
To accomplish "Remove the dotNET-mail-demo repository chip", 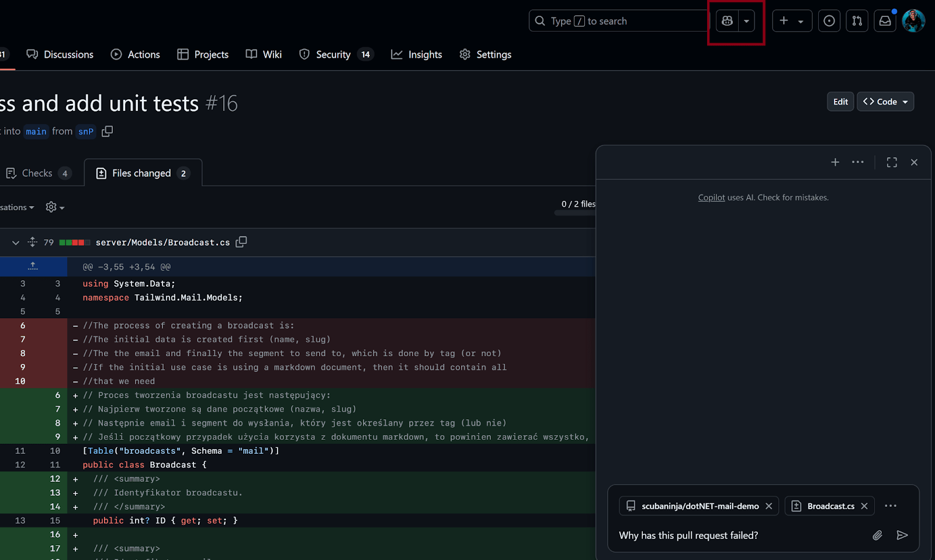I will 768,506.
